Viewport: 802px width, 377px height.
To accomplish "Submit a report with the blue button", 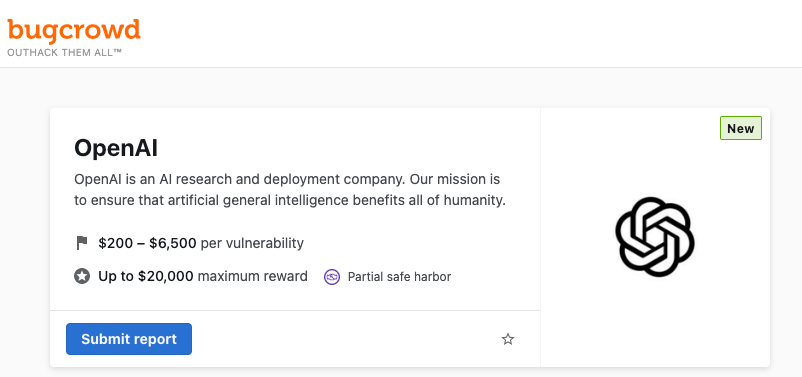I will (129, 339).
